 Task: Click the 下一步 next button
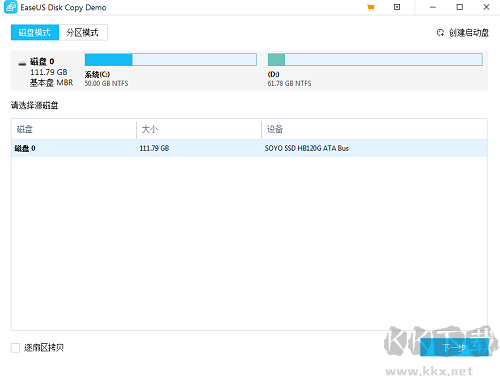454,347
